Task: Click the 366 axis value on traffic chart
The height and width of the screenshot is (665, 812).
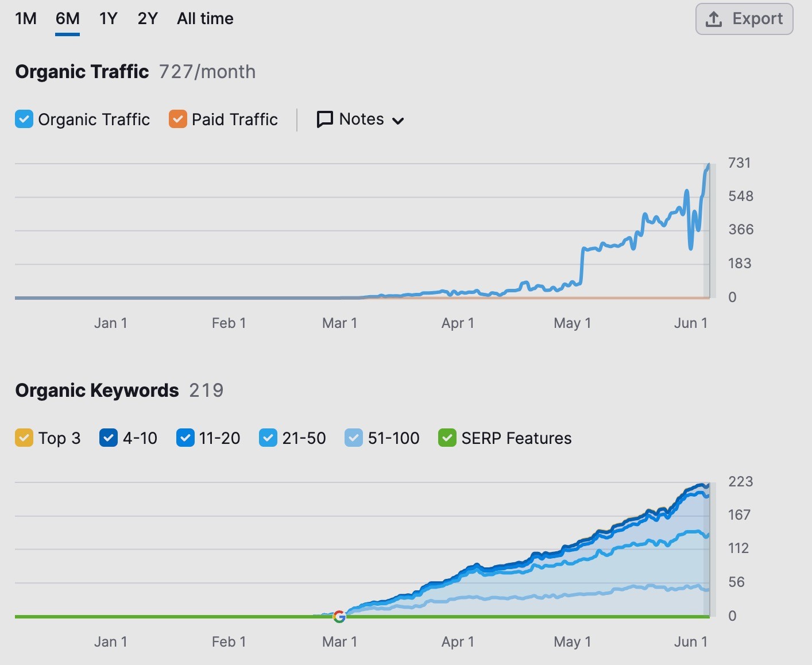Action: click(741, 230)
